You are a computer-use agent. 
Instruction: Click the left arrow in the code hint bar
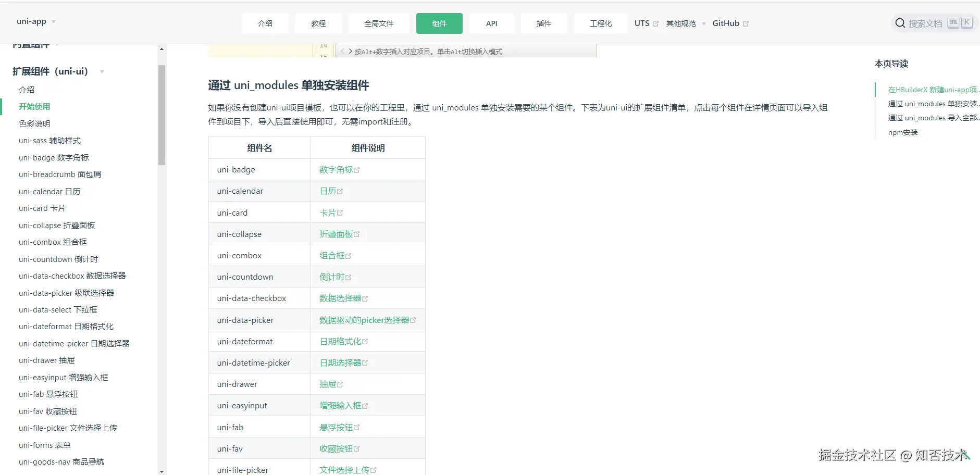click(342, 51)
